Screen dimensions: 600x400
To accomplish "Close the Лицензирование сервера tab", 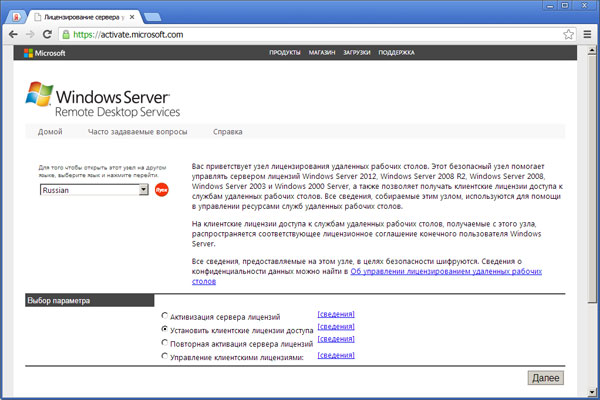I will pos(132,17).
